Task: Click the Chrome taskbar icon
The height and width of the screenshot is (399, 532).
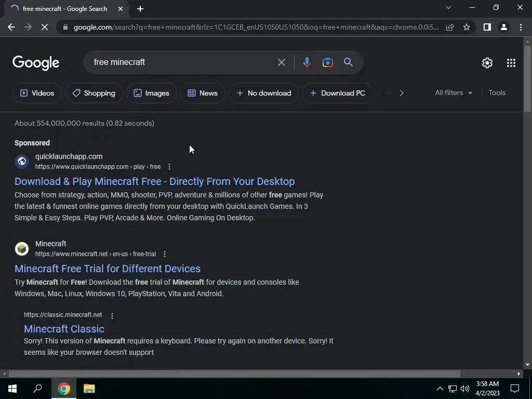Action: tap(64, 389)
